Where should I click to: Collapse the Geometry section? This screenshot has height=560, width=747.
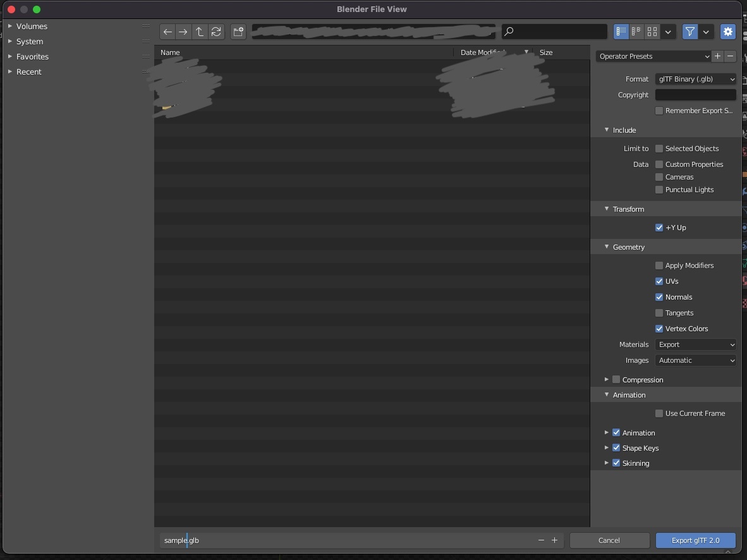tap(607, 247)
